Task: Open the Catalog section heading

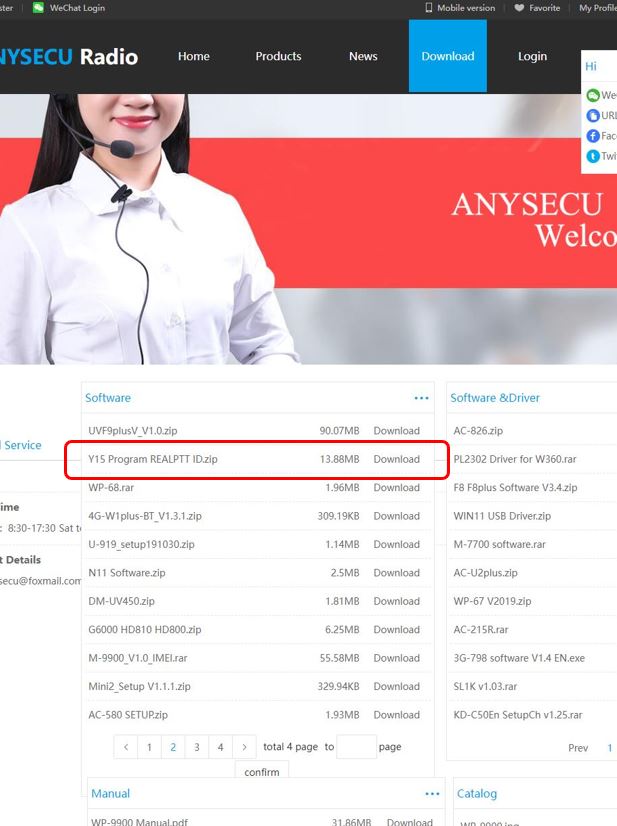Action: [x=477, y=794]
